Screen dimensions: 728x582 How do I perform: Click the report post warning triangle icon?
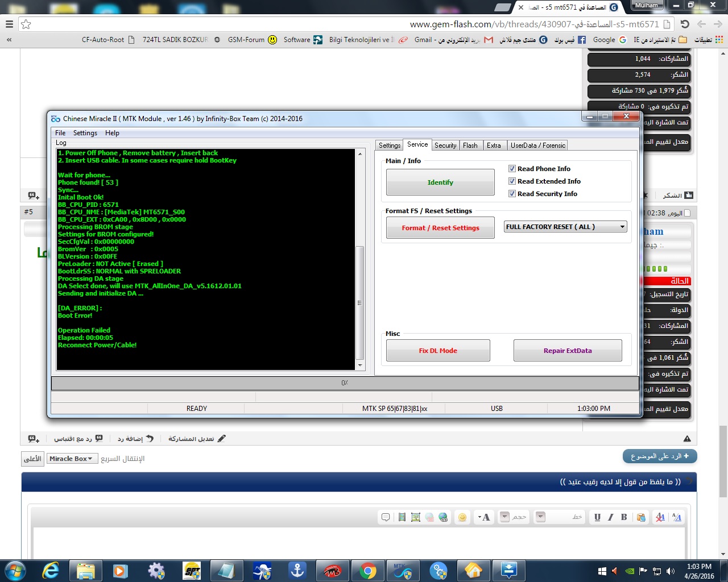click(x=687, y=439)
